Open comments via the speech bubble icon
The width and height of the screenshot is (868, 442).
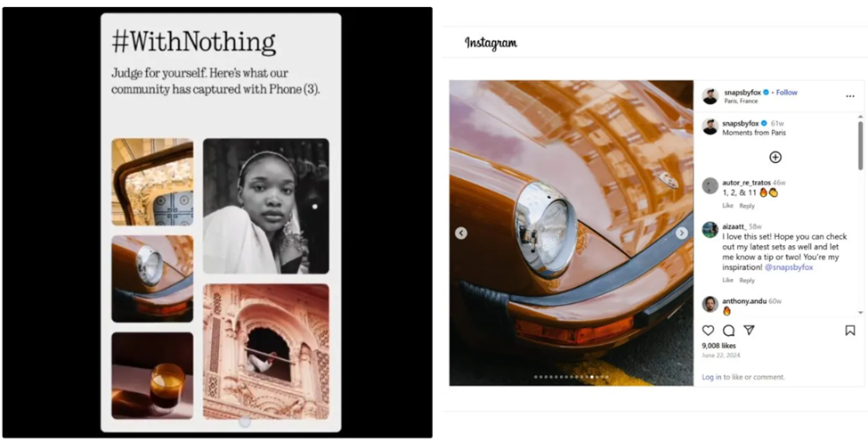pyautogui.click(x=728, y=331)
